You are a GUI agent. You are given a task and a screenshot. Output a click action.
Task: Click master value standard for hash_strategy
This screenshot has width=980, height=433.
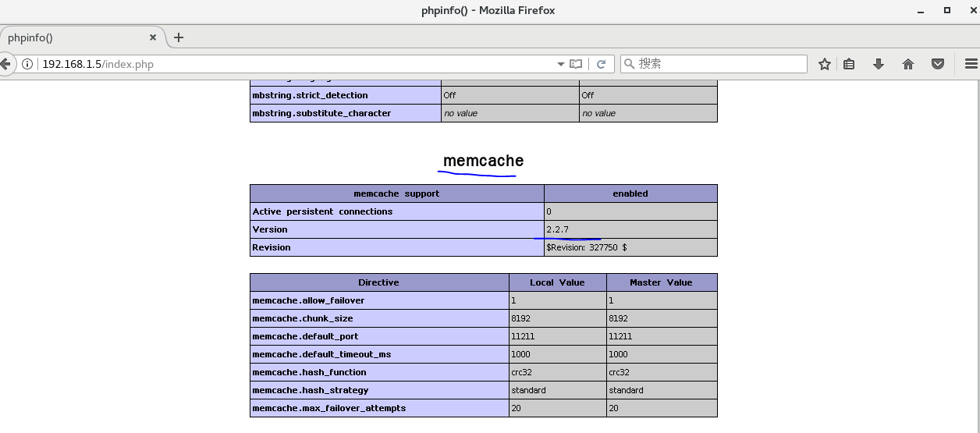click(626, 390)
